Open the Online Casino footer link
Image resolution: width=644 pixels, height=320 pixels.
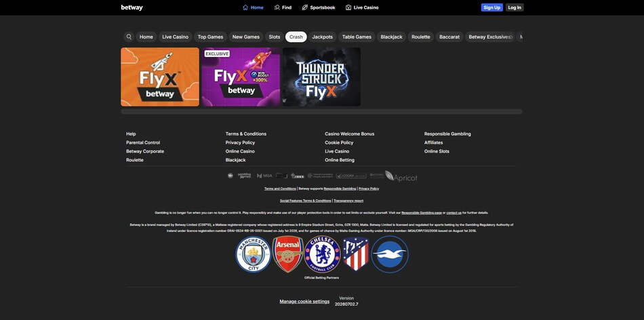click(x=240, y=151)
